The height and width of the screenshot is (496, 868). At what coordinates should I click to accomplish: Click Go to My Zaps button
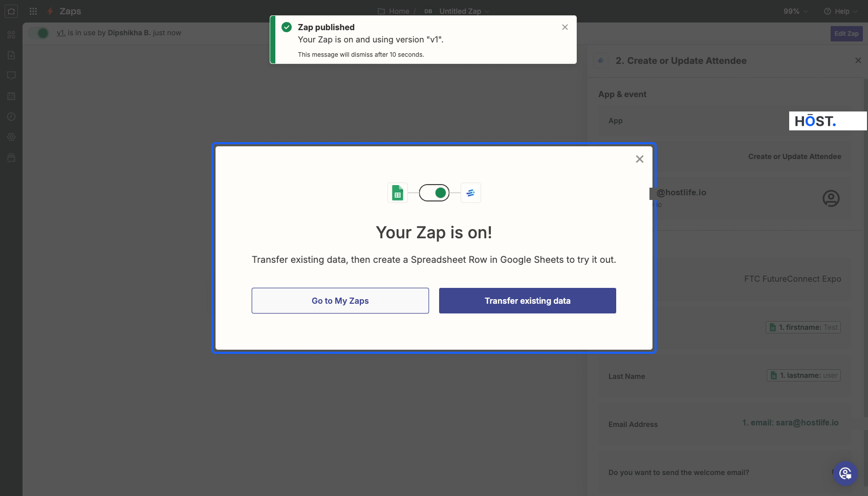coord(340,301)
